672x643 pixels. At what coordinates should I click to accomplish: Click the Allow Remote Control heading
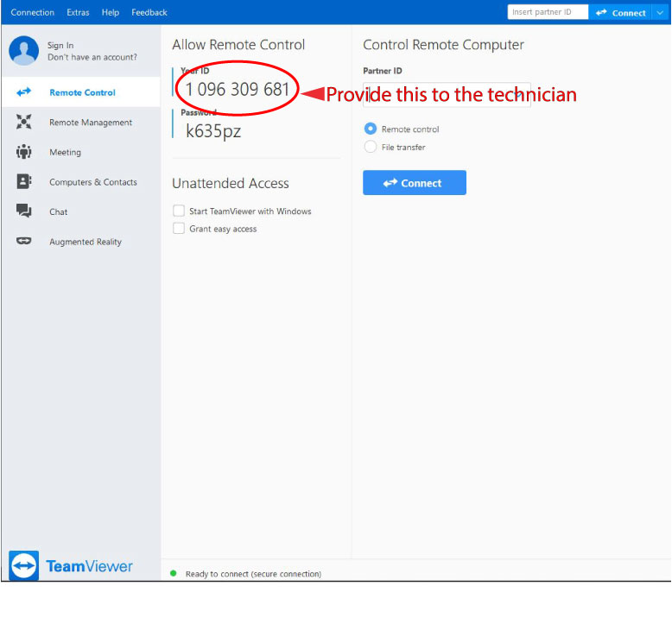[238, 45]
